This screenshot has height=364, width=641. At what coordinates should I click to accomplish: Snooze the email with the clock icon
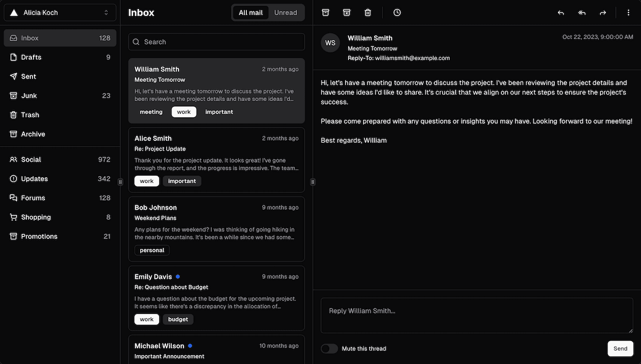[x=397, y=12]
